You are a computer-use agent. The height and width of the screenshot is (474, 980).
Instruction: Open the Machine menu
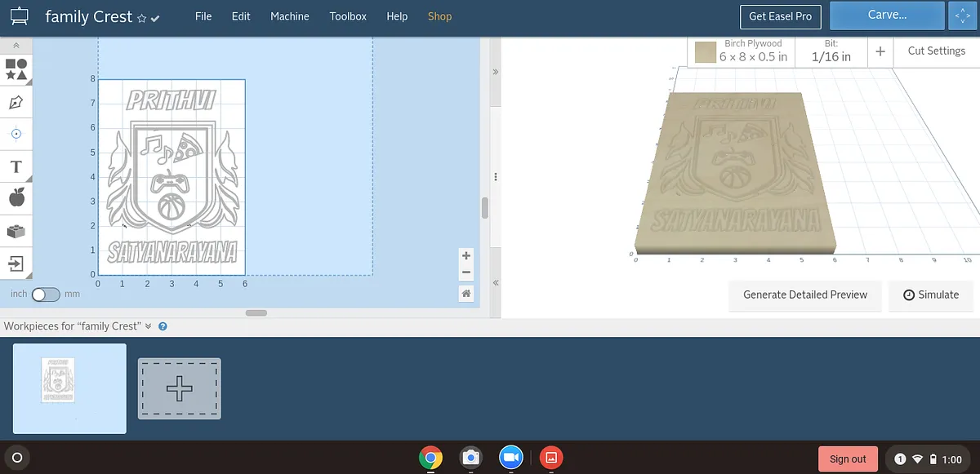click(290, 16)
